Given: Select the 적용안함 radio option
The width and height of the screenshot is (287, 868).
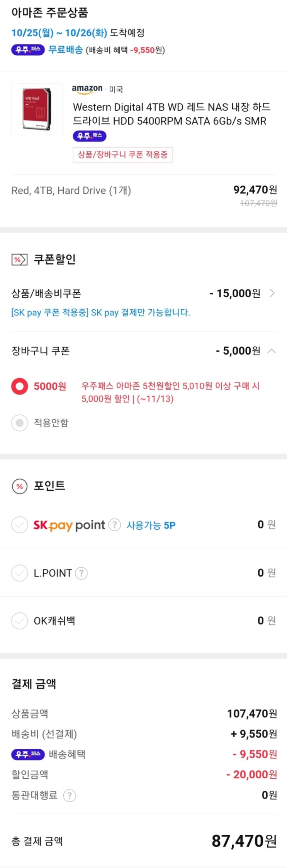Looking at the screenshot, I should click(19, 423).
